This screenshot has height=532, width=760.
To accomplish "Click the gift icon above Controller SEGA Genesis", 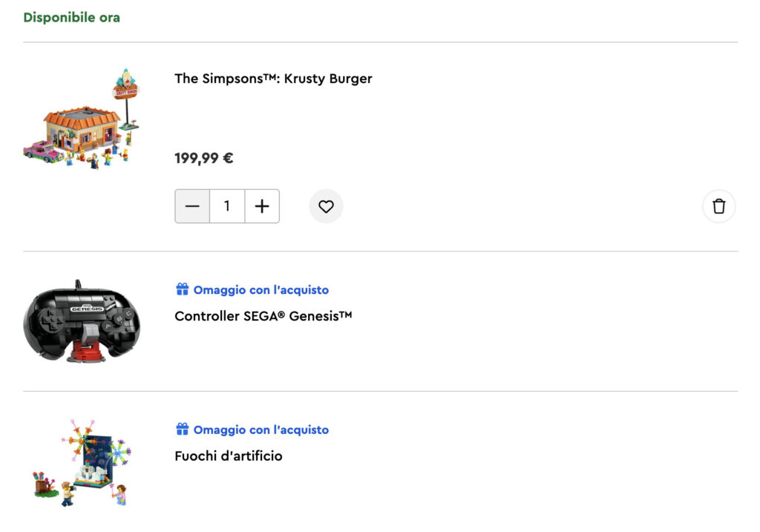I will click(183, 289).
